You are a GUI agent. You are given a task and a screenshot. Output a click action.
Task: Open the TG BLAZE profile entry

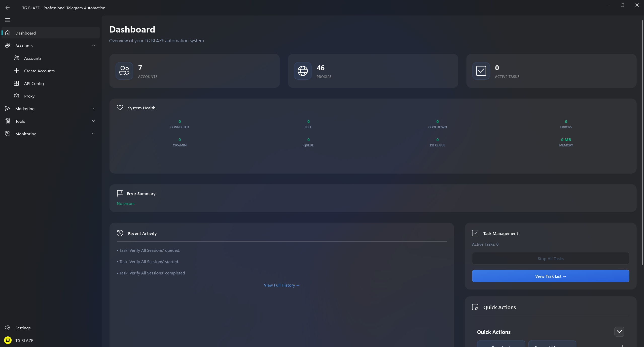(51, 340)
